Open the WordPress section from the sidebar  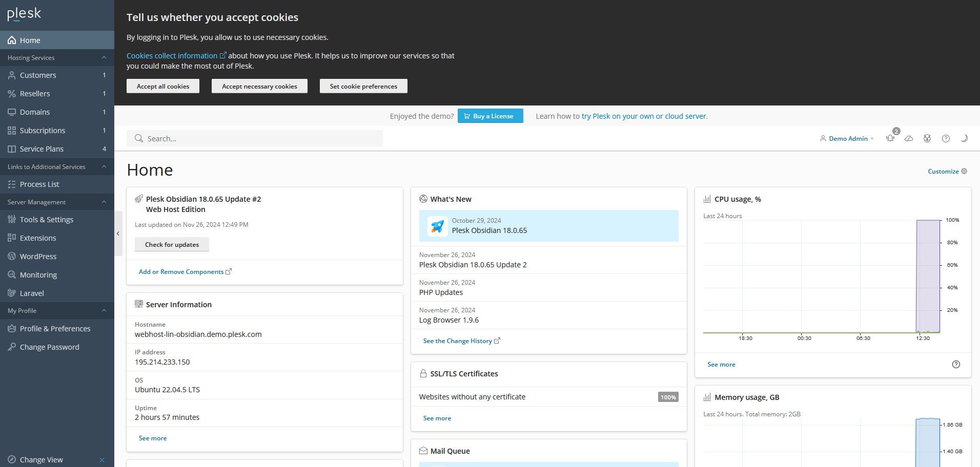click(x=38, y=256)
